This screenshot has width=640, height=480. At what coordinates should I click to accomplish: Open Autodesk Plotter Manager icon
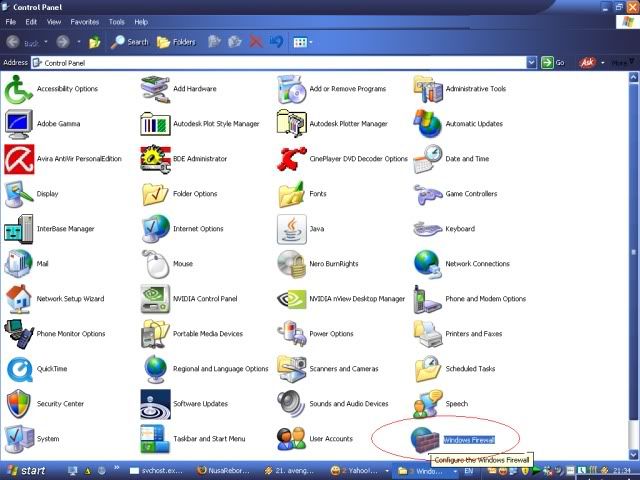click(x=291, y=124)
